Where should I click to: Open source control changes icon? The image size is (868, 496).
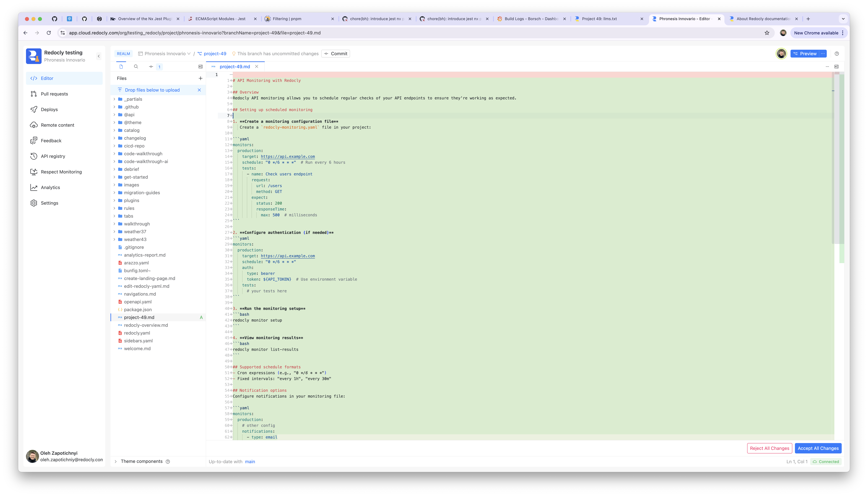click(151, 67)
